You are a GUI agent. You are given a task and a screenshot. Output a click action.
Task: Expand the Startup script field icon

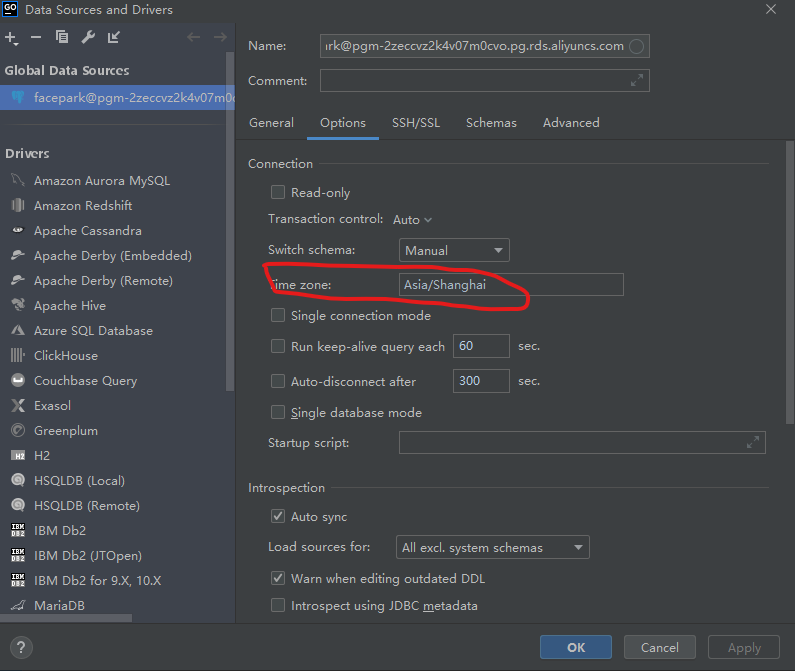click(x=753, y=442)
